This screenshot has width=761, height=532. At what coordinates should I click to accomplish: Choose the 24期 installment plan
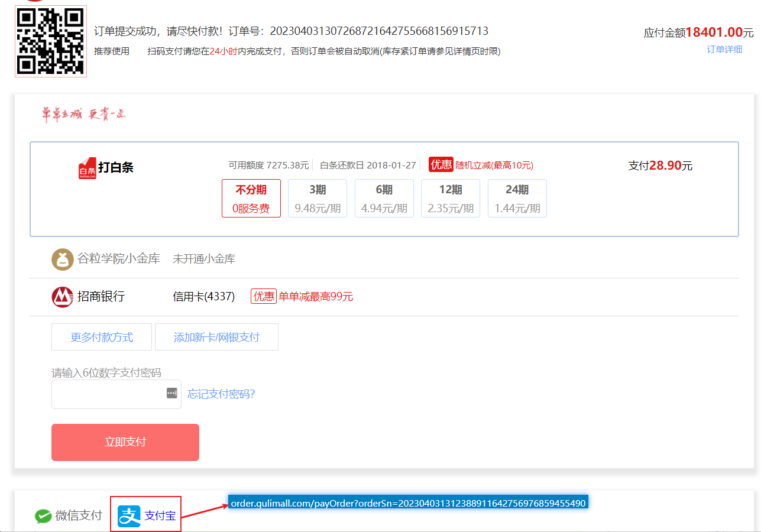pyautogui.click(x=517, y=199)
